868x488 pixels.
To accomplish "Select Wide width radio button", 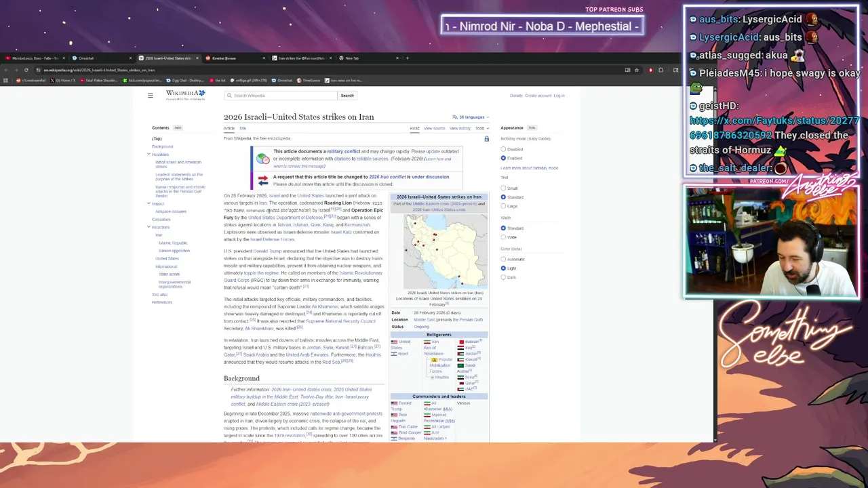I will (x=503, y=237).
